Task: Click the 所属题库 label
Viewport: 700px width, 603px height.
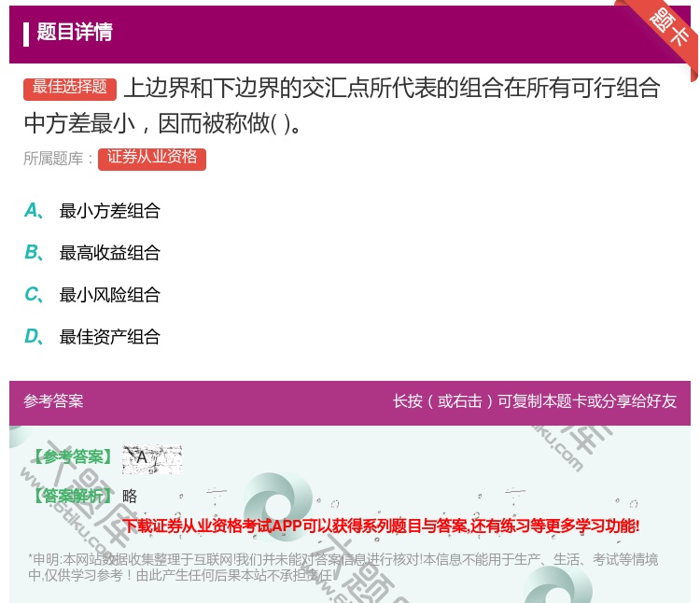Action: click(x=58, y=159)
